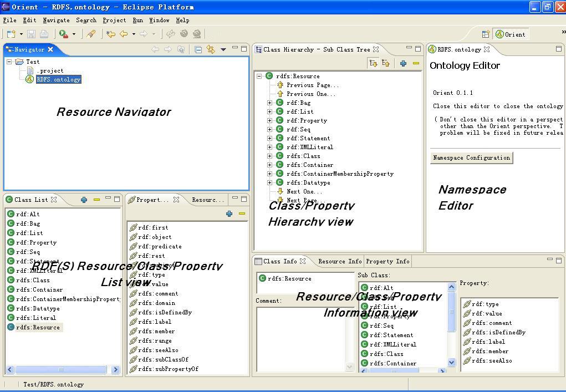Select the Orient perspective button
Viewport: 566px width, 392px height.
point(511,34)
